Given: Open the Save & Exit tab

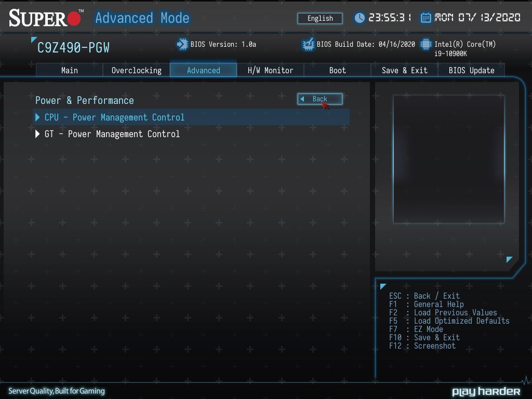Looking at the screenshot, I should click(x=404, y=70).
